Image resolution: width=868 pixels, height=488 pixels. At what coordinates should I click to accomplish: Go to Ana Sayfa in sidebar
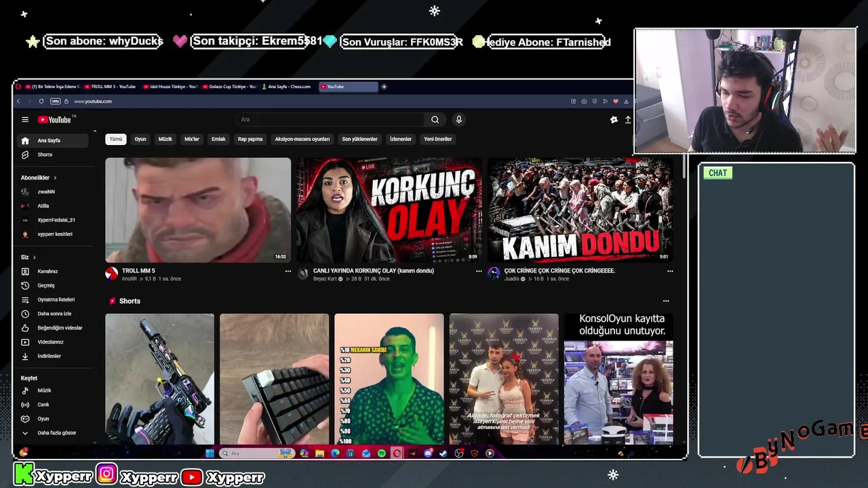pos(52,140)
